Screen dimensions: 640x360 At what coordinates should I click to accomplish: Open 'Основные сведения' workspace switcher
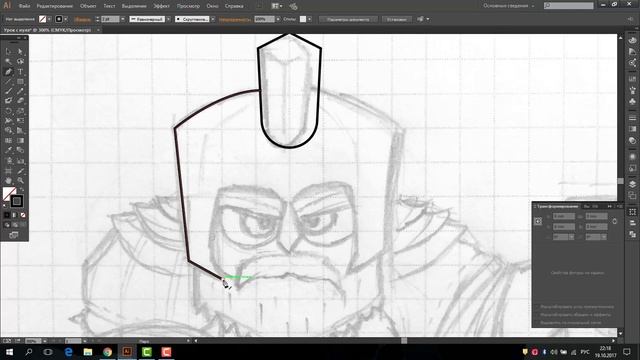[x=509, y=6]
